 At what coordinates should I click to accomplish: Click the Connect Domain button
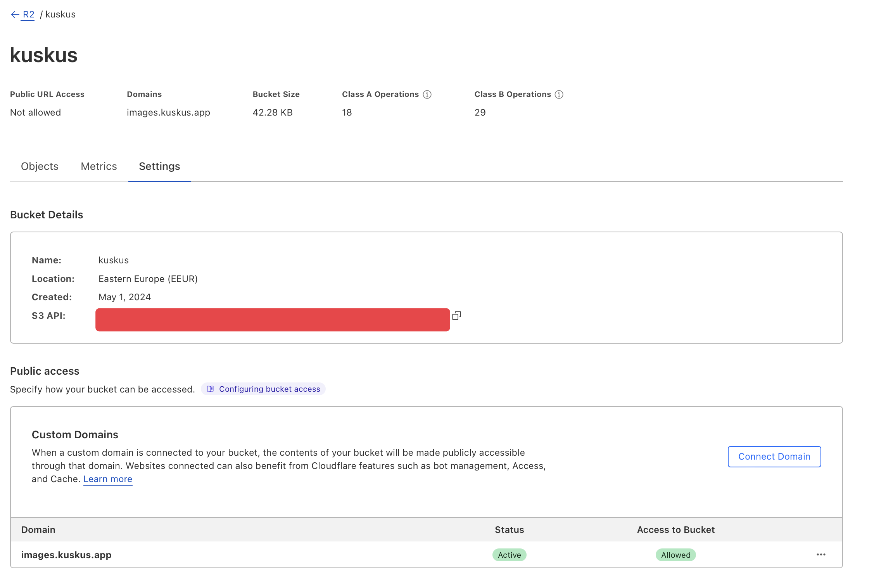[x=774, y=457]
